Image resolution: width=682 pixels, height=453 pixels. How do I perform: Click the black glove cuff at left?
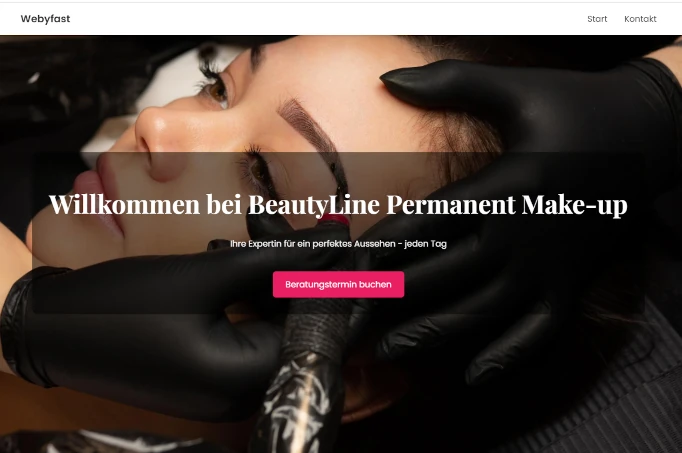(22, 326)
